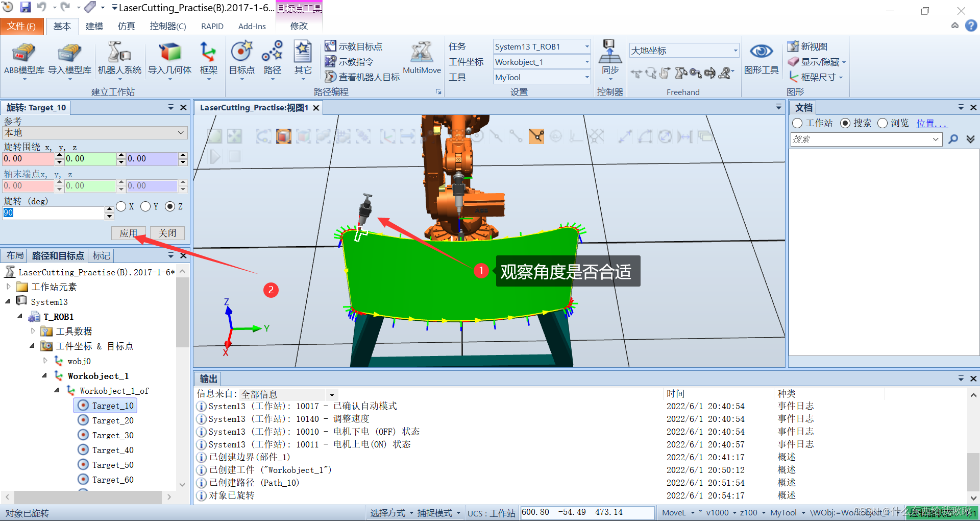The image size is (980, 521).
Task: Click the 搜索 search input box
Action: pyautogui.click(x=866, y=139)
